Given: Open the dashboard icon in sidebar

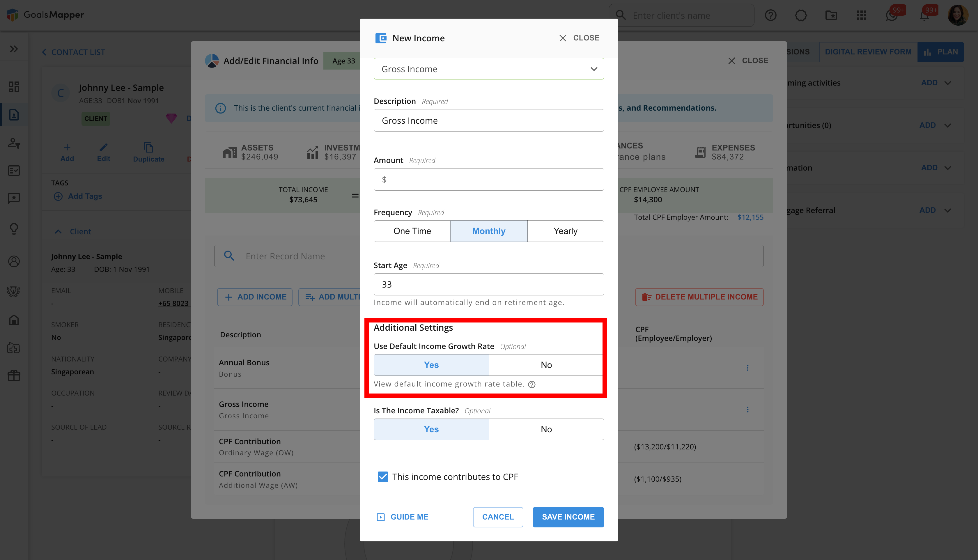Looking at the screenshot, I should click(x=14, y=86).
